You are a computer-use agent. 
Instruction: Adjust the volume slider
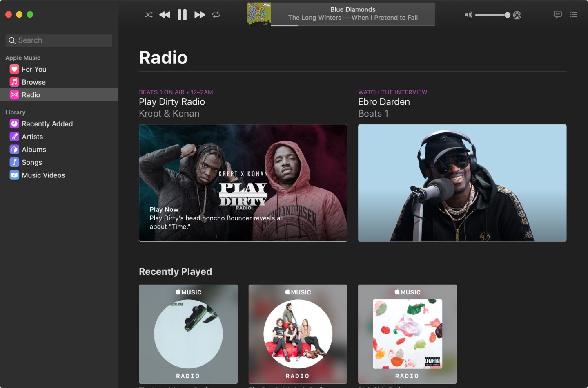492,15
